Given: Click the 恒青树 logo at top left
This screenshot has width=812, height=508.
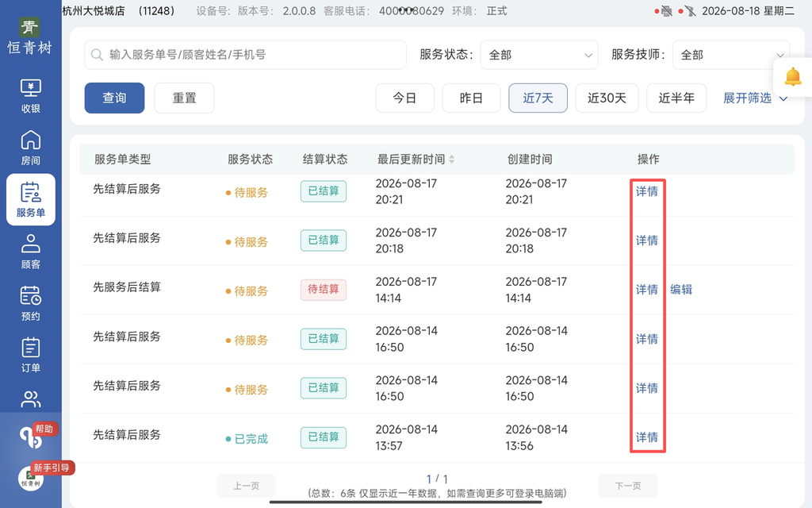Looking at the screenshot, I should tap(30, 37).
